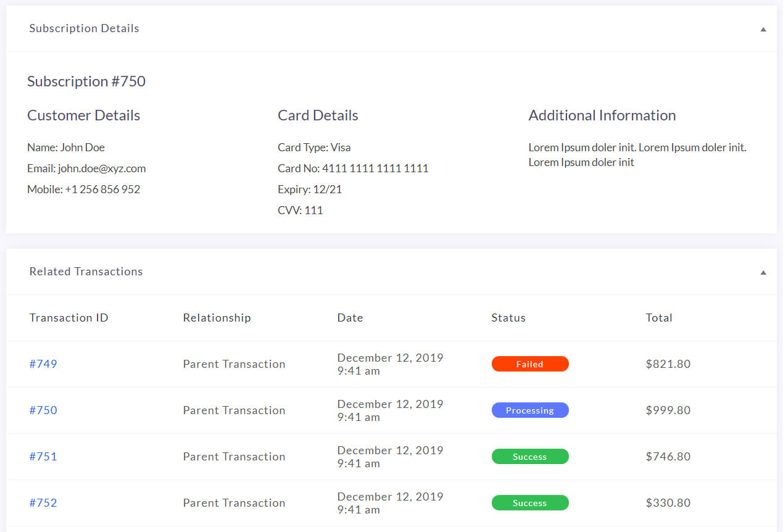Screen dimensions: 783x532
Task: Click the Subscription #750 title
Action: (x=86, y=81)
